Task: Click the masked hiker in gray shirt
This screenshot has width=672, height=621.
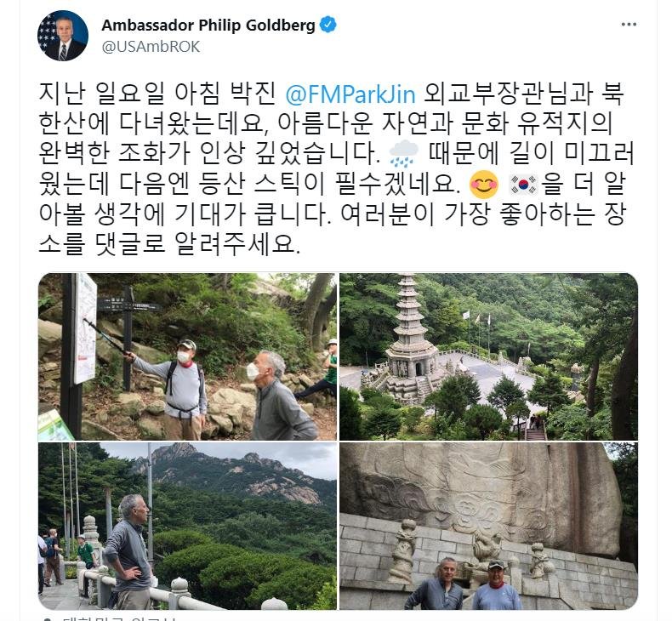Action: (185, 385)
